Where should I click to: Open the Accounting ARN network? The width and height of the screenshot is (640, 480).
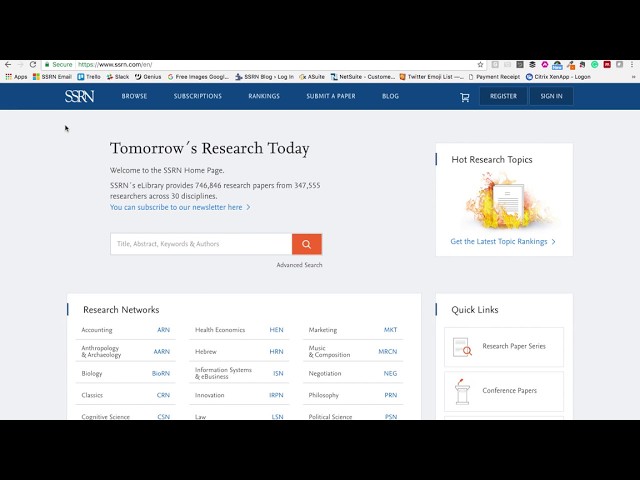[126, 330]
